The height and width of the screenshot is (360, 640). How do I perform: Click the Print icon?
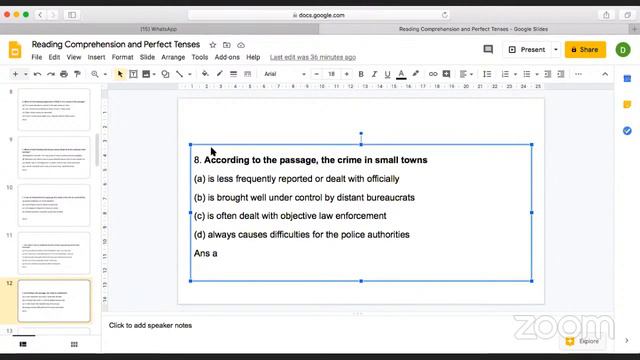(x=64, y=74)
